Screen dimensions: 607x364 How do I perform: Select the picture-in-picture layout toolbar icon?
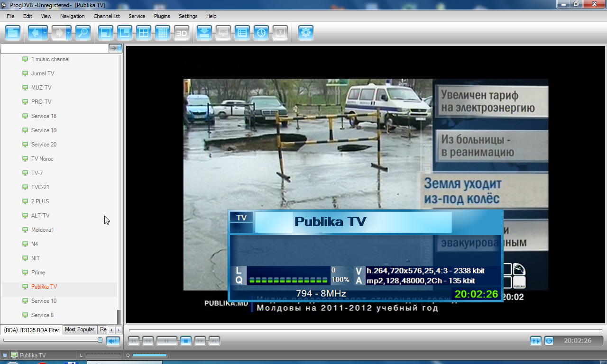tap(125, 33)
